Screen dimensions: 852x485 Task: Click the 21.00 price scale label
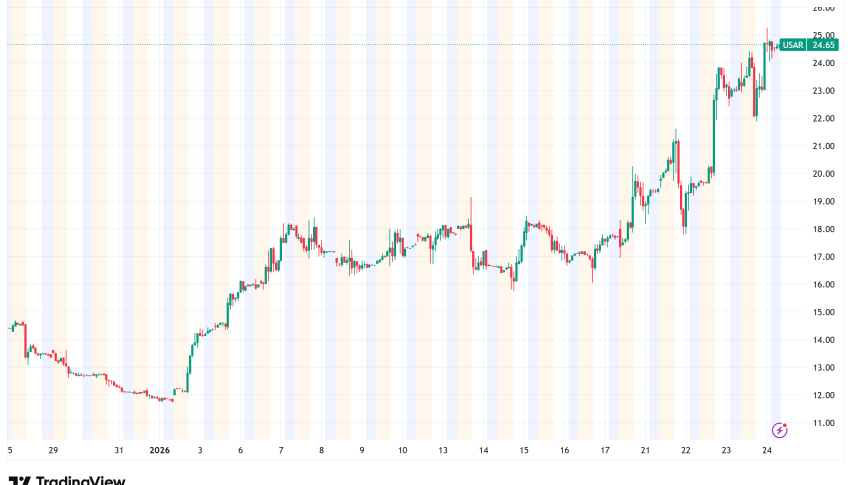coord(823,146)
